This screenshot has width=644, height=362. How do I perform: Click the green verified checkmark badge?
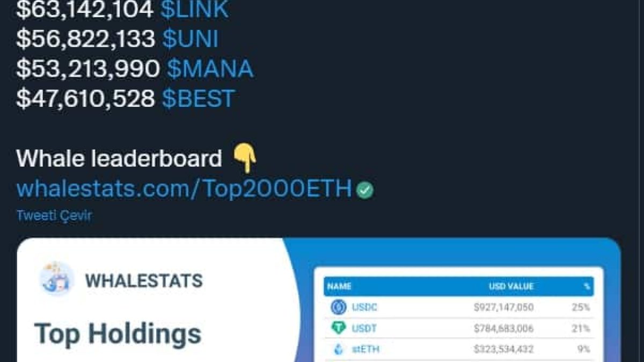pyautogui.click(x=365, y=190)
